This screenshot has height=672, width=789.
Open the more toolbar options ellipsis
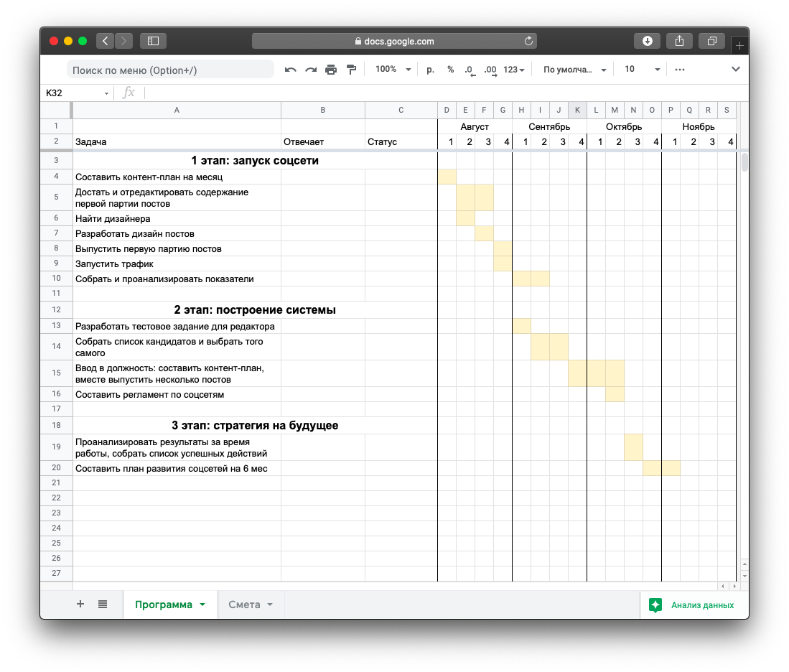(x=680, y=70)
